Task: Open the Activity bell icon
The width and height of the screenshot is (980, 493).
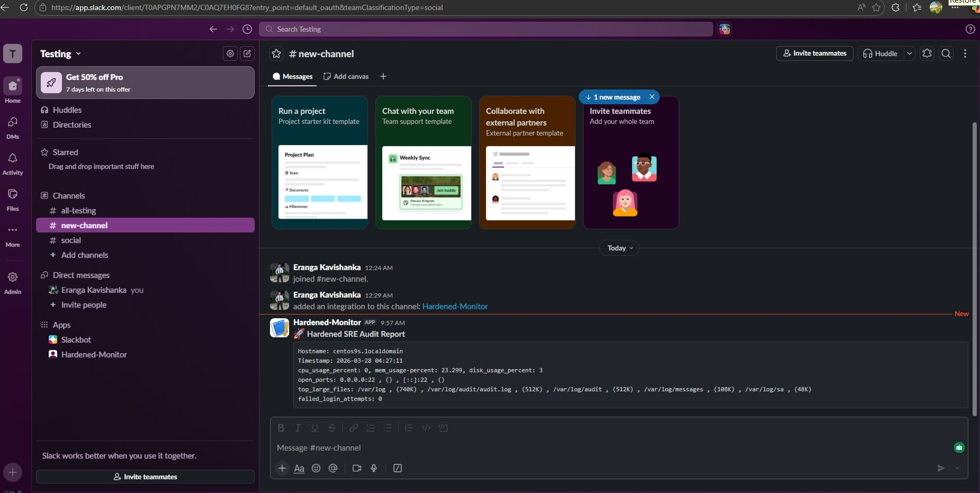Action: (x=13, y=158)
